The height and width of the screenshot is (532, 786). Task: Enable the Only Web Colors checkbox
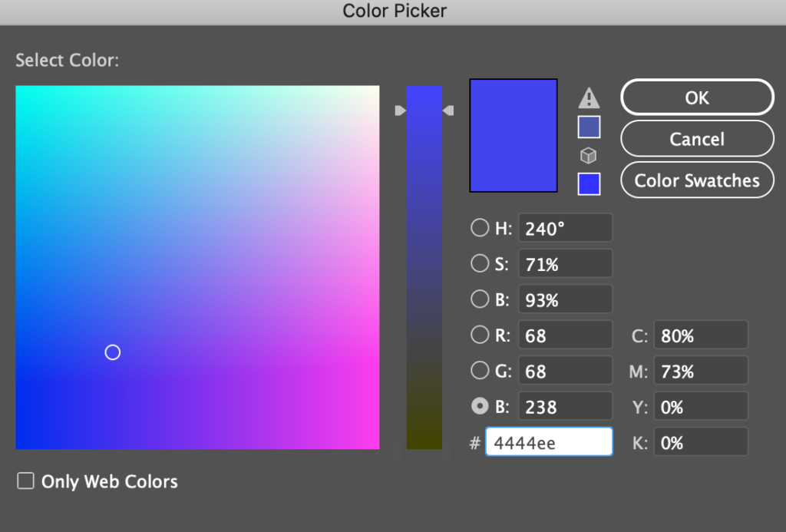tap(26, 481)
